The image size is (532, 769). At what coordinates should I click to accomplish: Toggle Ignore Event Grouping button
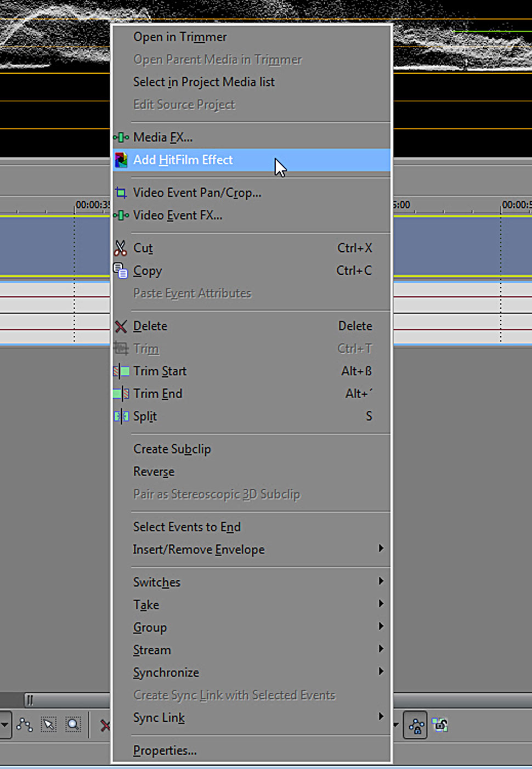point(440,726)
